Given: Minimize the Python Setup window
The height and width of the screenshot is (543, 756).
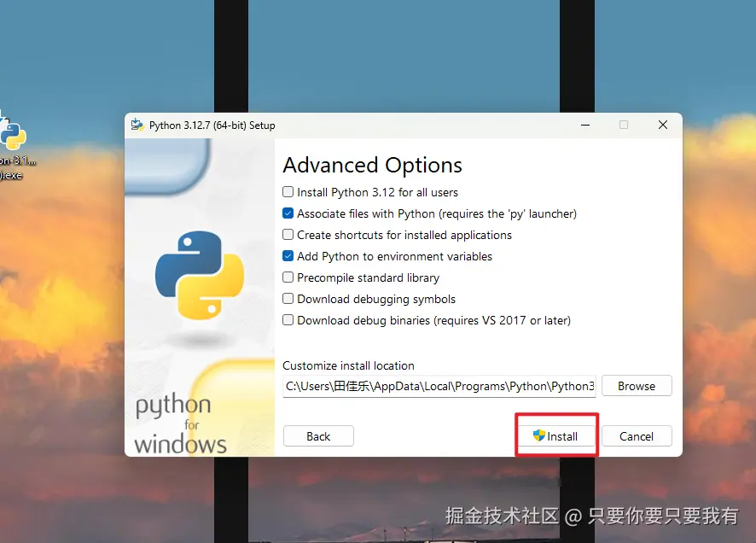Looking at the screenshot, I should [585, 125].
